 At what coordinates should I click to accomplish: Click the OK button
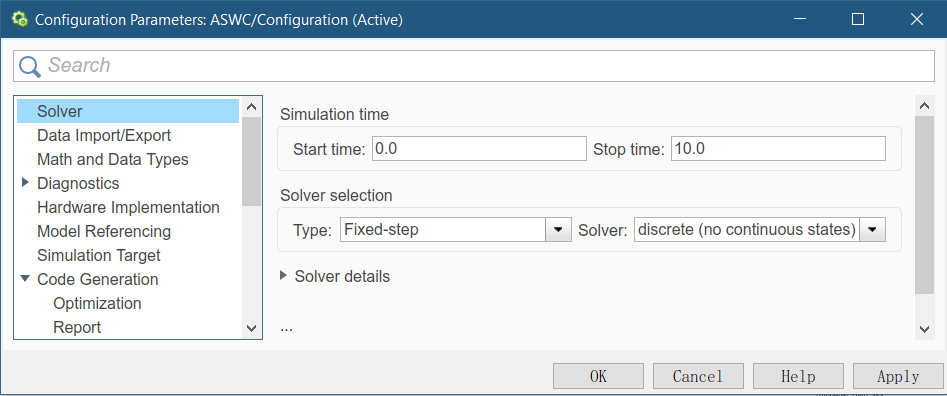click(598, 377)
